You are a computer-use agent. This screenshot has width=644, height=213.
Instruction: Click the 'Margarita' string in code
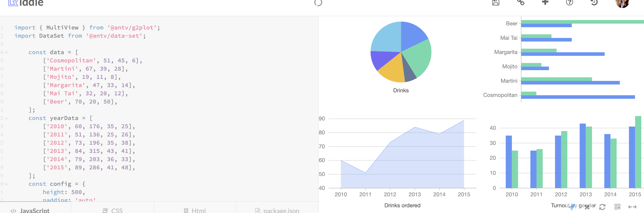point(66,85)
